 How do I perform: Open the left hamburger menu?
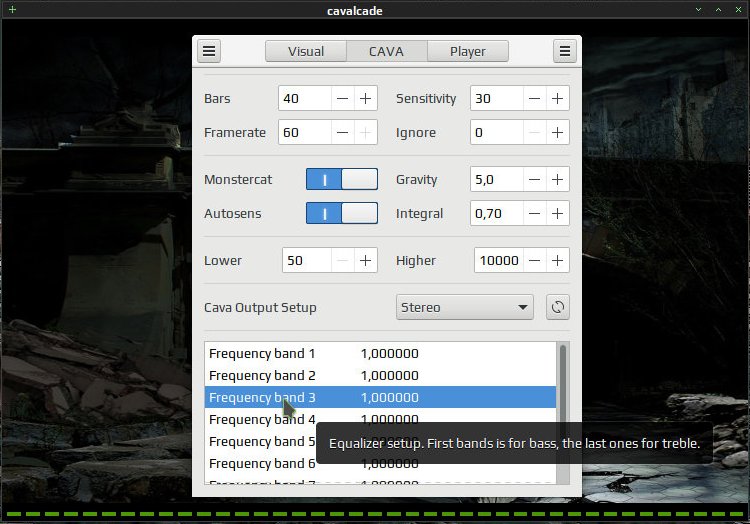pyautogui.click(x=209, y=51)
